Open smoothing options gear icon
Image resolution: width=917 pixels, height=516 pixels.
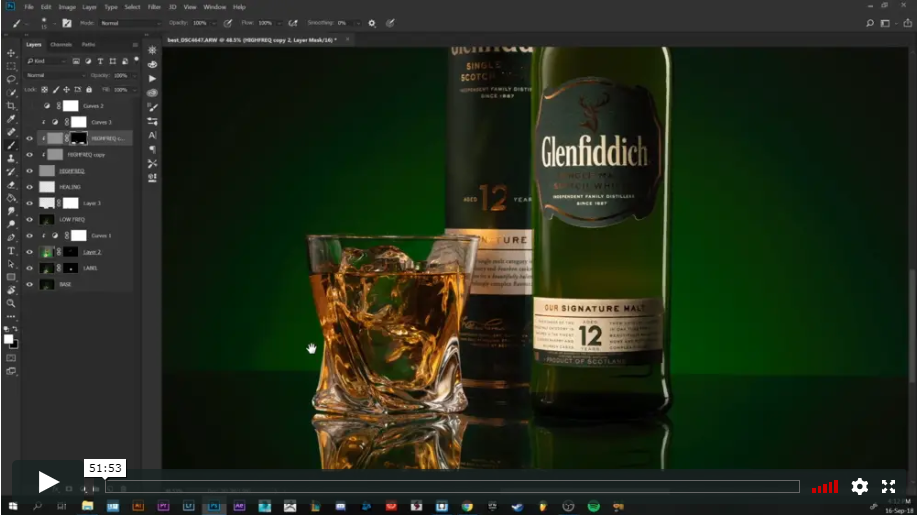pos(371,23)
